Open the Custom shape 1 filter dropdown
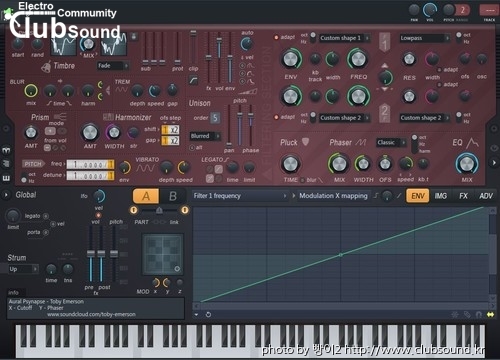Viewport: 500px width, 360px height. click(344, 38)
